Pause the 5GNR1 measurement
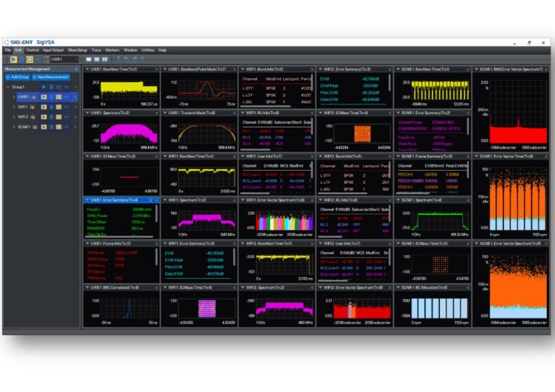This screenshot has width=555, height=392. (51, 126)
